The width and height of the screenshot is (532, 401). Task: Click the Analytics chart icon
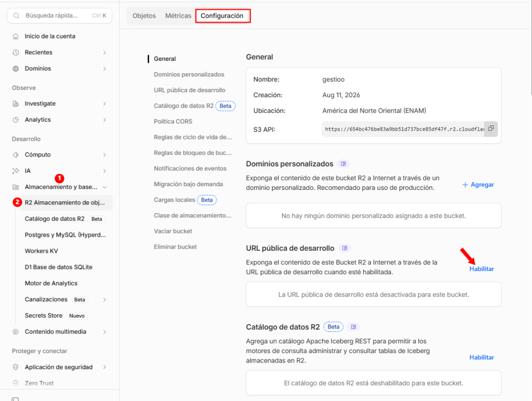pos(16,120)
